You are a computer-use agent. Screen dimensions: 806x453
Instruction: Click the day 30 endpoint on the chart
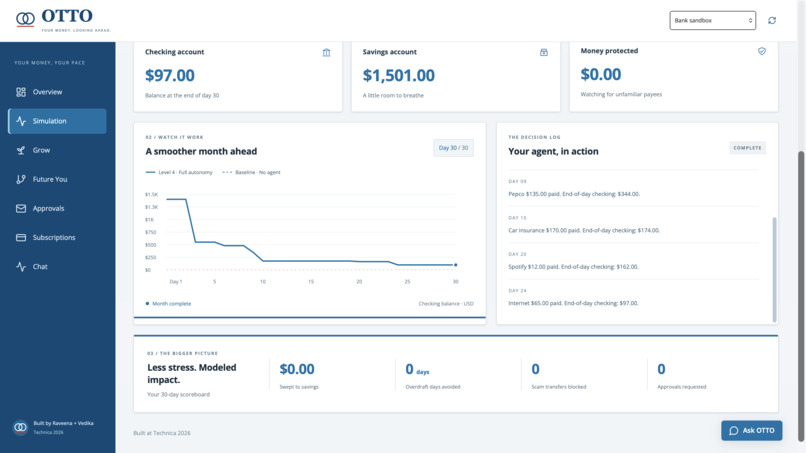(x=455, y=265)
